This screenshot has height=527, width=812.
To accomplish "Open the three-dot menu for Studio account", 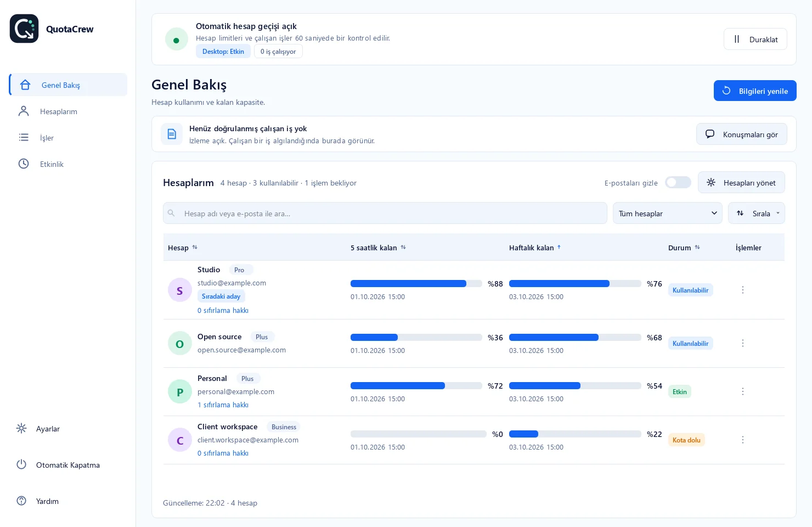I will tap(743, 290).
